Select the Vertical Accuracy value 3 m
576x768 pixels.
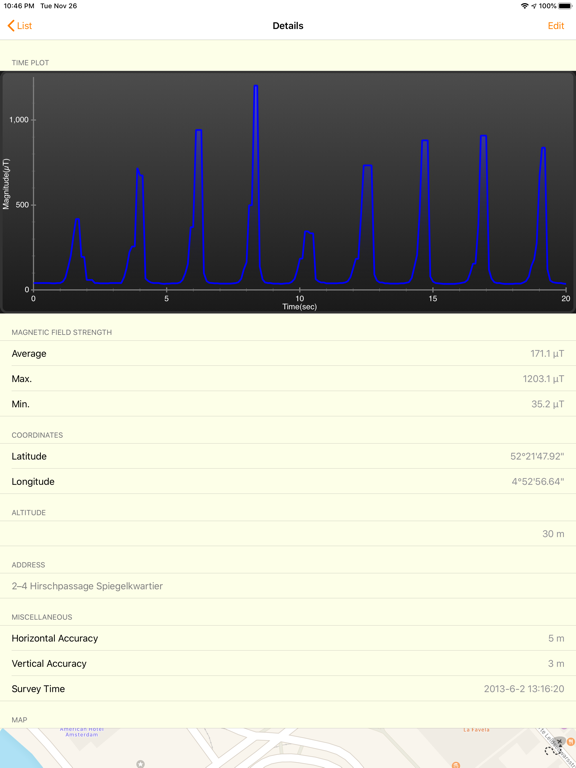[x=556, y=664]
